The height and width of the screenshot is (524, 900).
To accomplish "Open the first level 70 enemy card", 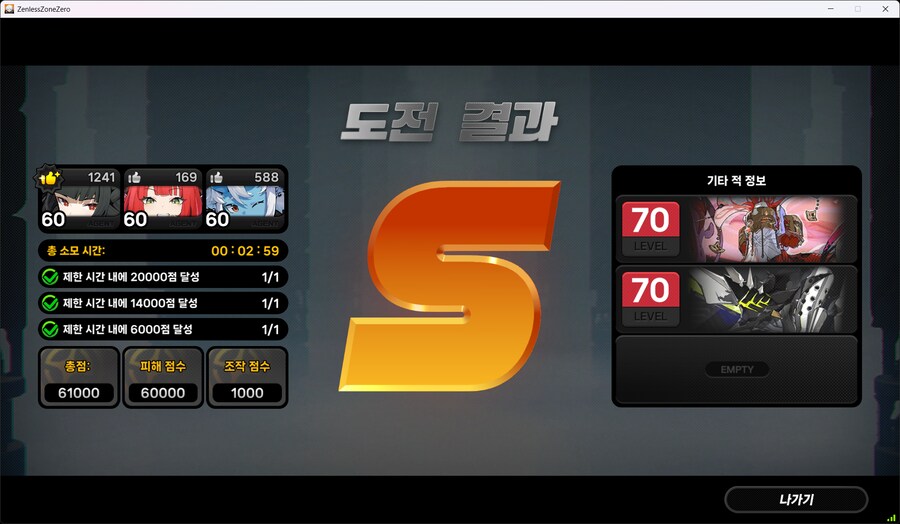I will tap(736, 229).
